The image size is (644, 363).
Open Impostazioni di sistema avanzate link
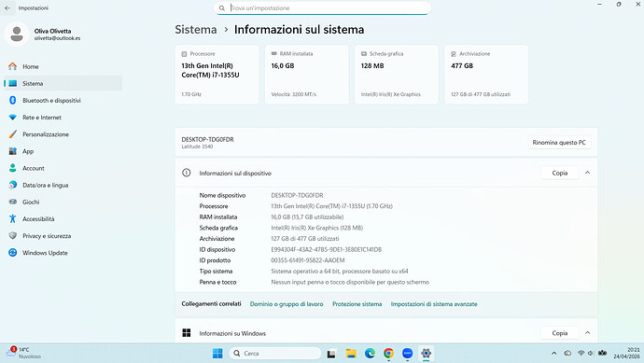(434, 304)
